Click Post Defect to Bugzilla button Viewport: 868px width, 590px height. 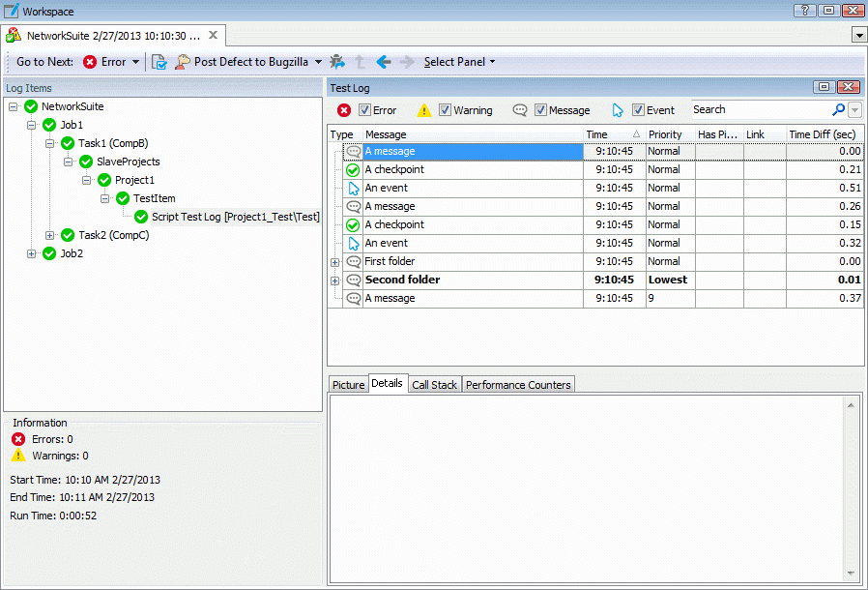click(x=242, y=62)
